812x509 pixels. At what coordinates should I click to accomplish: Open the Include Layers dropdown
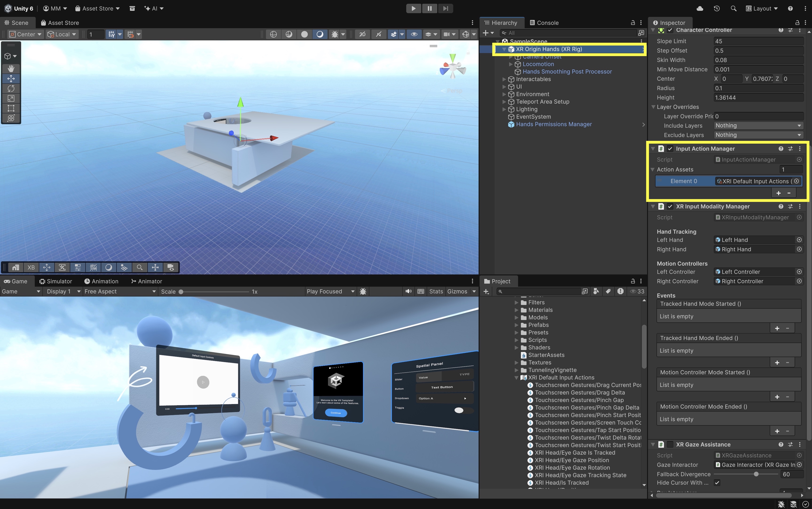coord(758,126)
